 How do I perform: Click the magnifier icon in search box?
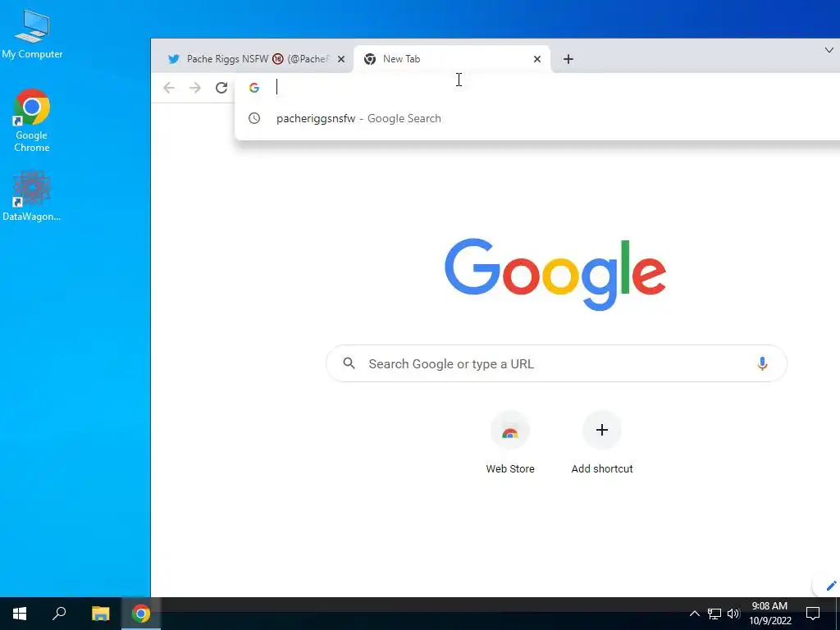click(349, 363)
